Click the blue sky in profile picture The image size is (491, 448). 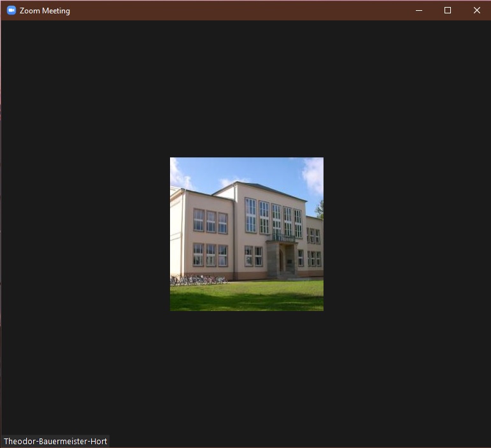pyautogui.click(x=255, y=168)
